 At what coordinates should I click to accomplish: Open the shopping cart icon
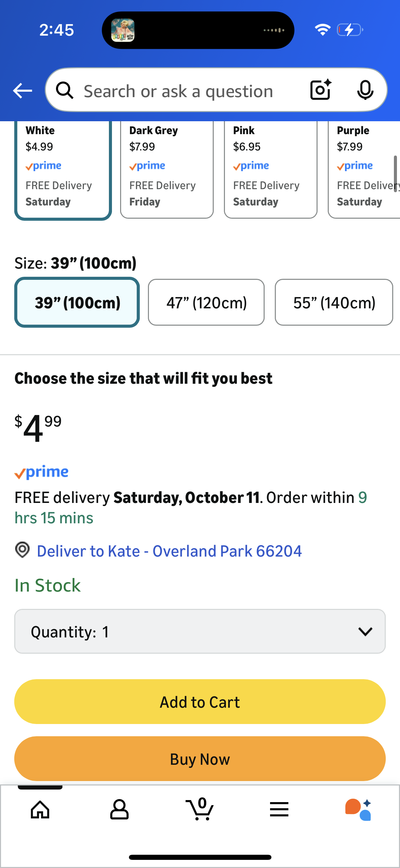(x=200, y=810)
